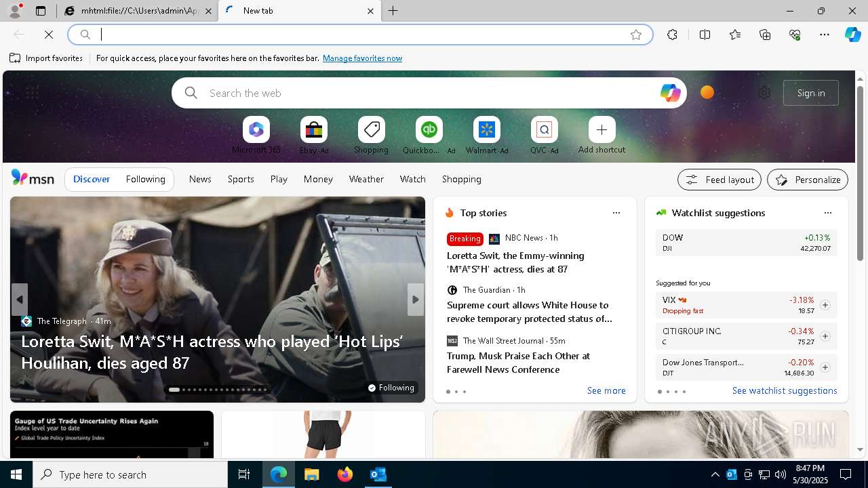
Task: Open page settings gear icon
Action: (x=764, y=93)
